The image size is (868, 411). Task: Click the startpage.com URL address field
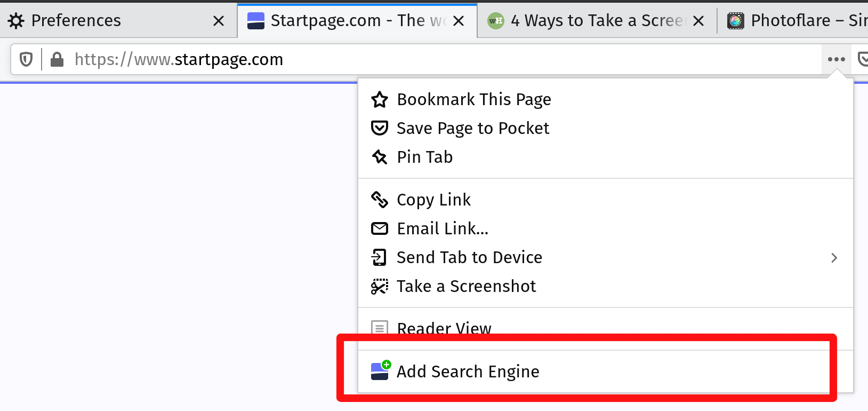tap(427, 59)
